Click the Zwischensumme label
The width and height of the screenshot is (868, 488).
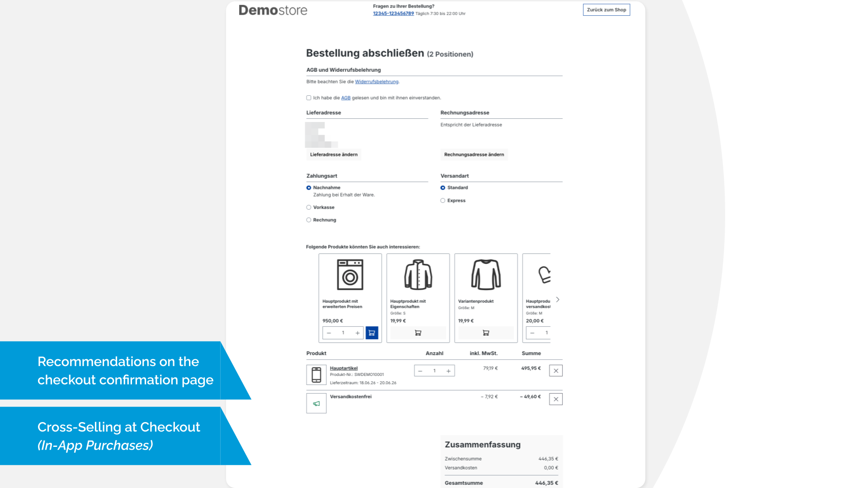[x=463, y=459]
